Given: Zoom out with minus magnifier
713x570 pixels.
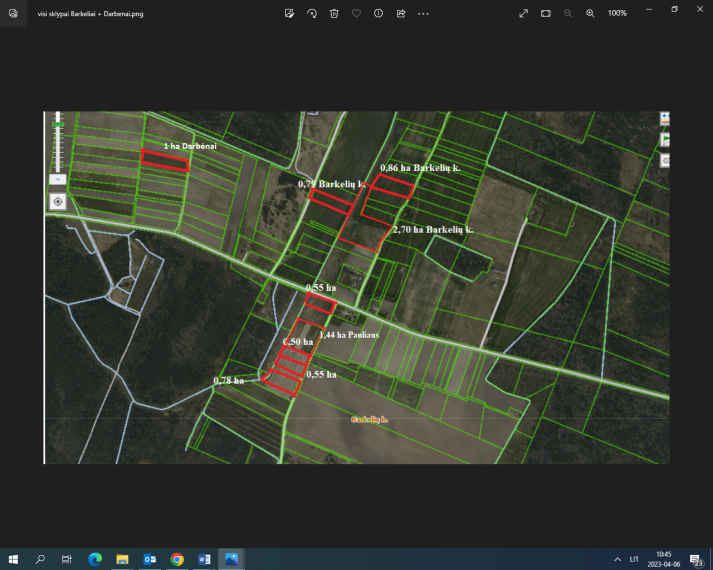Looking at the screenshot, I should pos(568,14).
